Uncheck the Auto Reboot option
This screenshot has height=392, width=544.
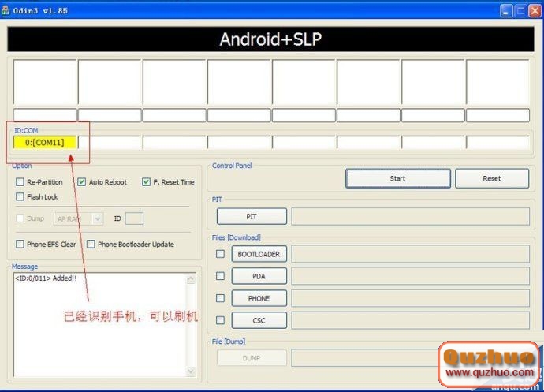81,182
